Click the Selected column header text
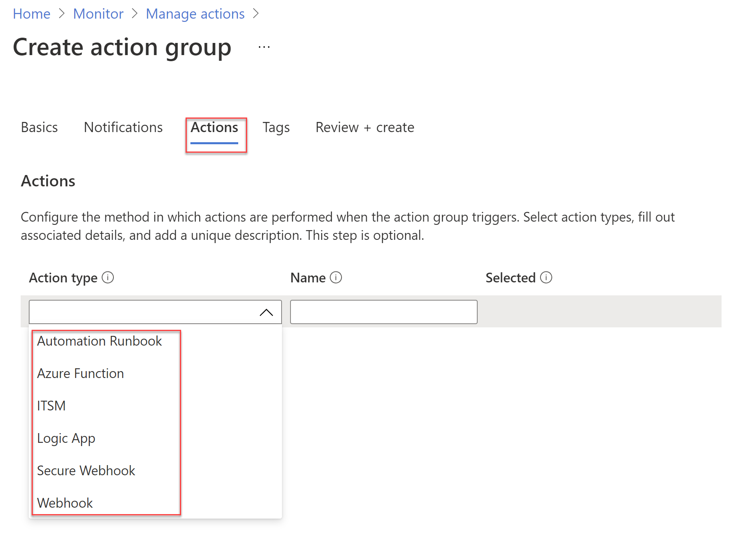This screenshot has height=551, width=756. 510,278
